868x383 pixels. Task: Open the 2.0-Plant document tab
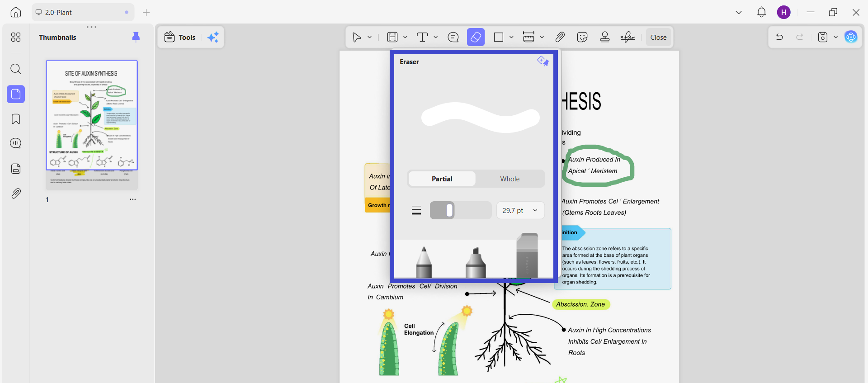click(x=83, y=12)
